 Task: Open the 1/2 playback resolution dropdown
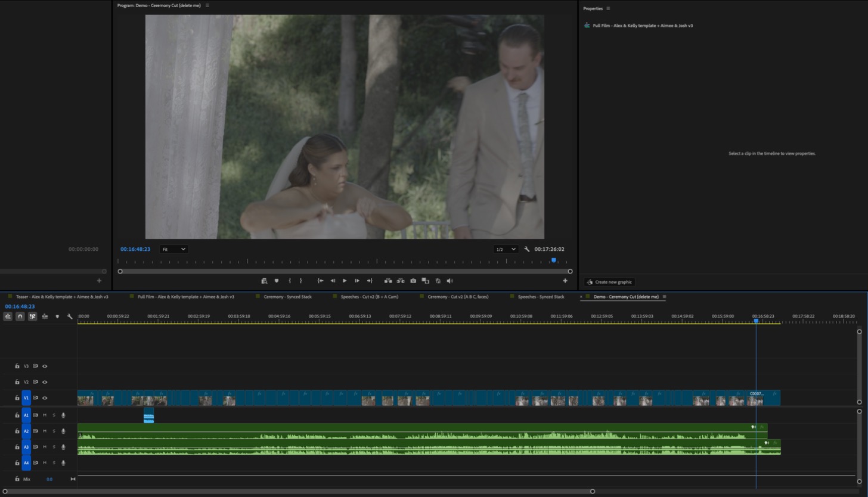tap(506, 249)
